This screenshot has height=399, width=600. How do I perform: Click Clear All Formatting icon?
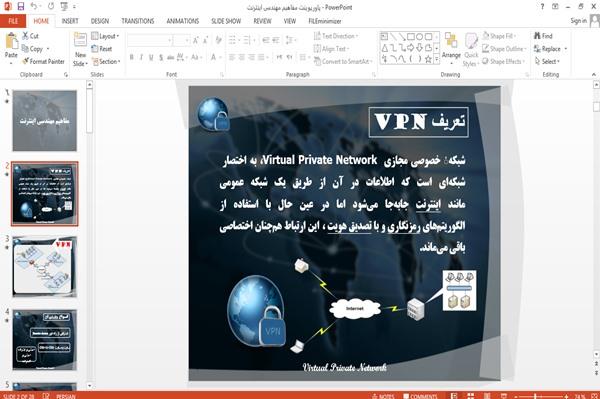218,40
